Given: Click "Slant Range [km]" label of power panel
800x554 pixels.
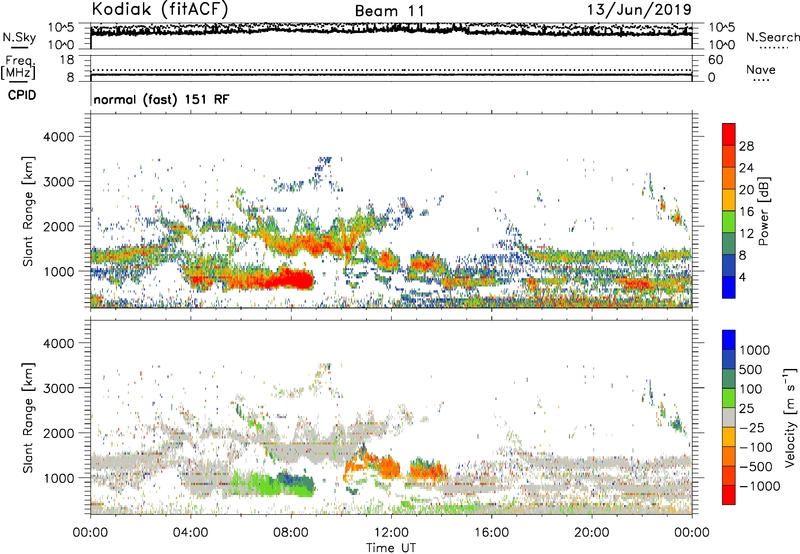Looking at the screenshot, I should coord(28,211).
